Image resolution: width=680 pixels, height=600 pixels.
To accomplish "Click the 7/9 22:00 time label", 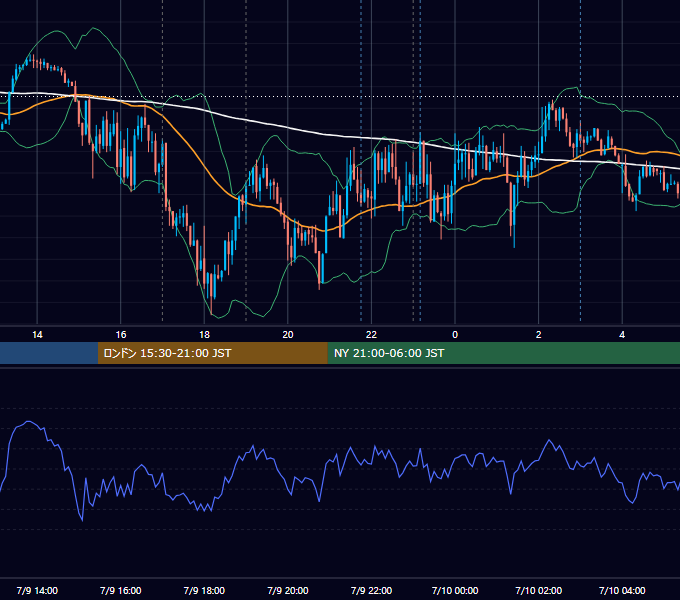I will [371, 590].
